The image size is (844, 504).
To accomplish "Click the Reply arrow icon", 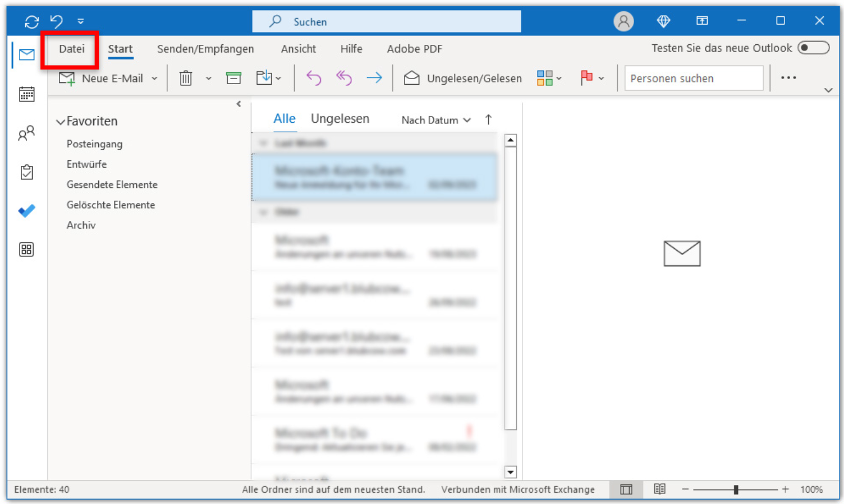I will point(314,78).
